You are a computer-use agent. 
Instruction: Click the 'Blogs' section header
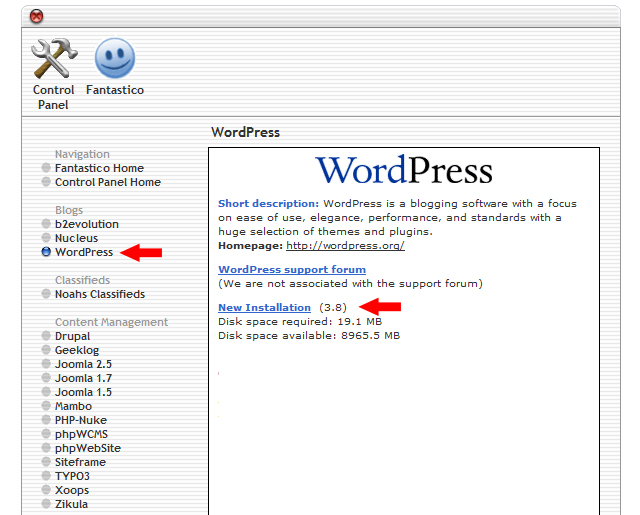click(69, 210)
